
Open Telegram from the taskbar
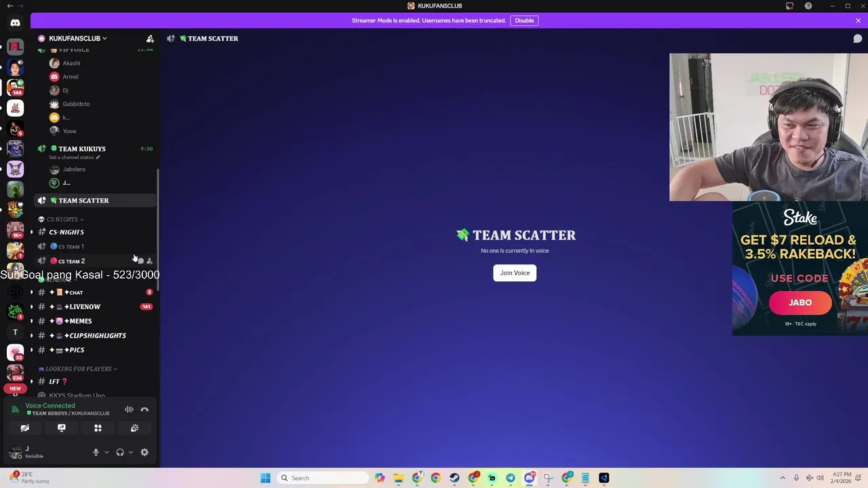511,478
